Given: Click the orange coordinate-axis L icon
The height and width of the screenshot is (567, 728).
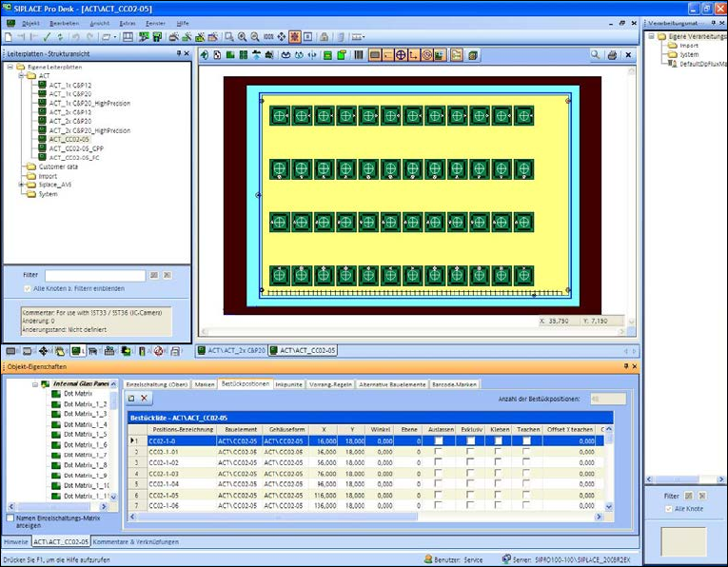Looking at the screenshot, I should (413, 55).
